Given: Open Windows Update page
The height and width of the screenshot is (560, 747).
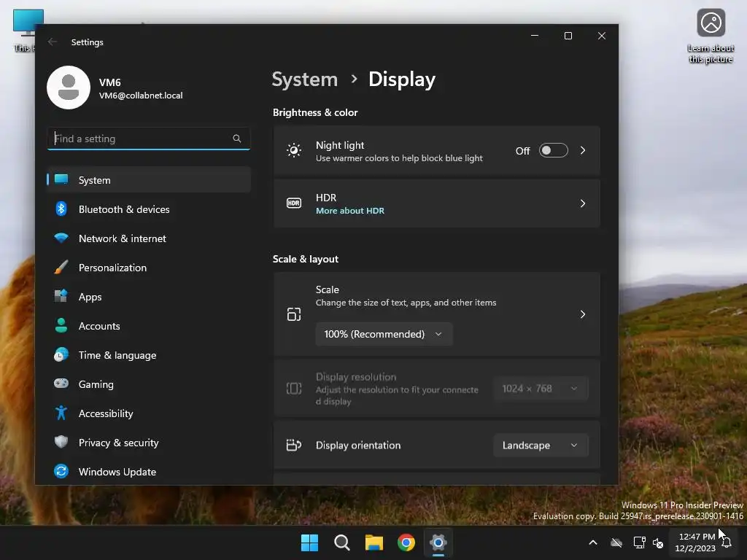Looking at the screenshot, I should coord(149,472).
